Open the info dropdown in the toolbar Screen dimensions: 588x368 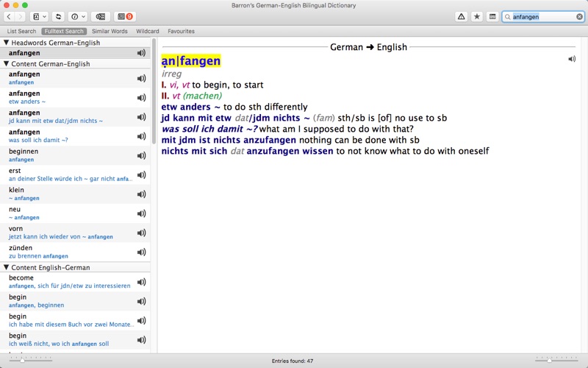(x=78, y=16)
